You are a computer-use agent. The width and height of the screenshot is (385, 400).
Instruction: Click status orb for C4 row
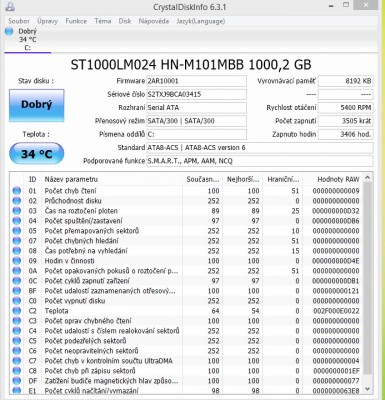(17, 331)
